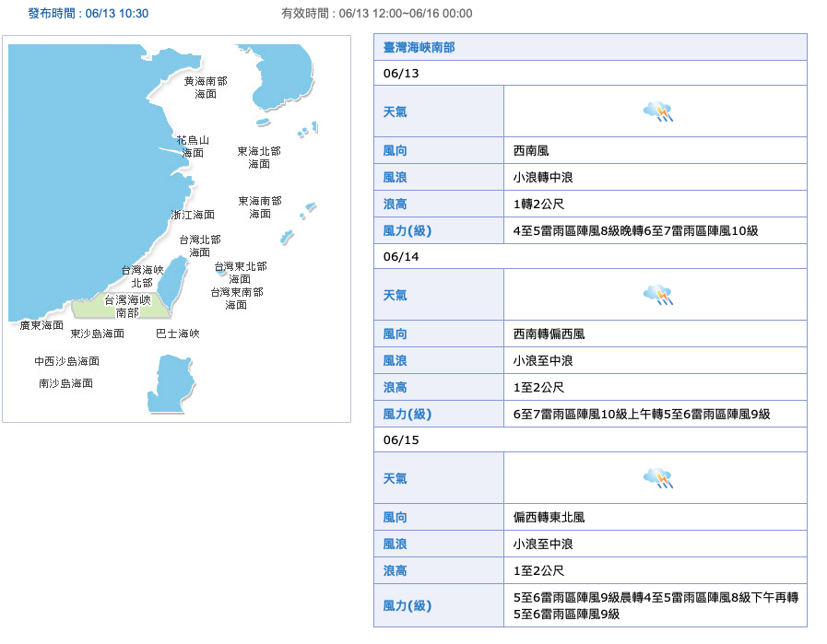Screen dimensions: 827x644
Task: Select 南沙島海面 region on the map
Action: pos(66,383)
